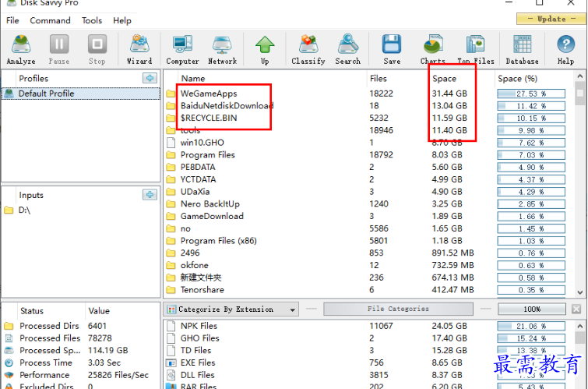This screenshot has height=389, width=588.
Task: Open the Network scan option
Action: click(223, 50)
